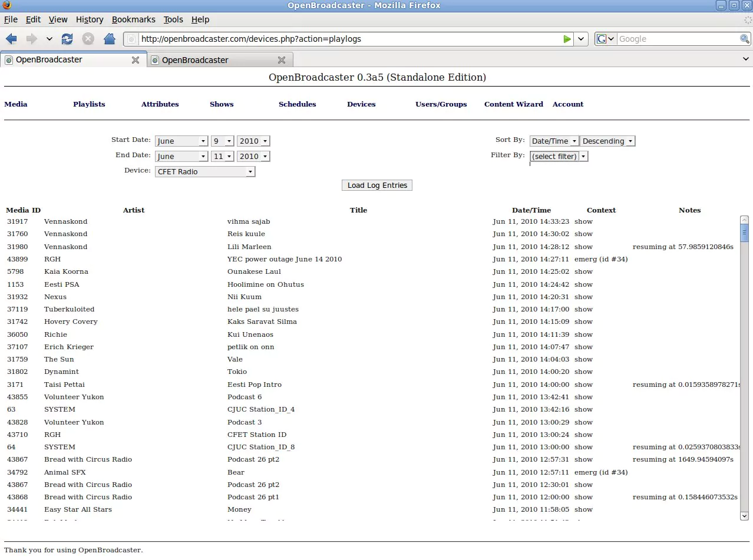Open the Help menu
Image resolution: width=753 pixels, height=560 pixels.
[x=200, y=19]
